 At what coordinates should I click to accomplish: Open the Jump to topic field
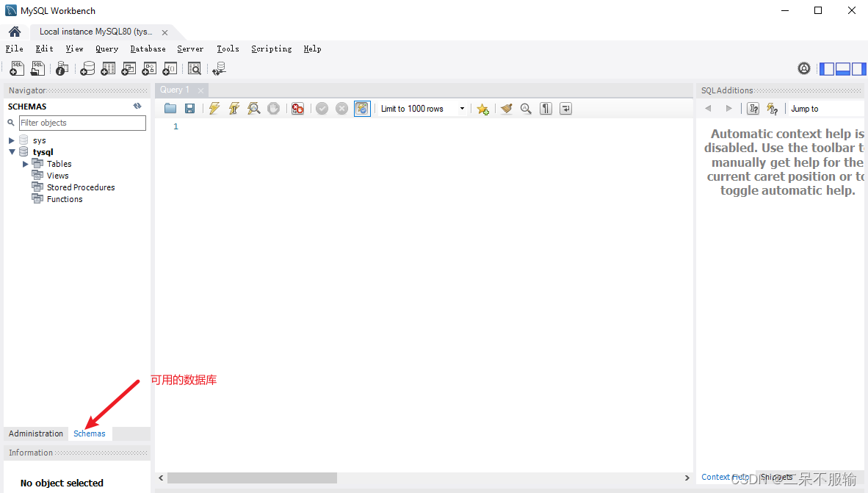[826, 109]
